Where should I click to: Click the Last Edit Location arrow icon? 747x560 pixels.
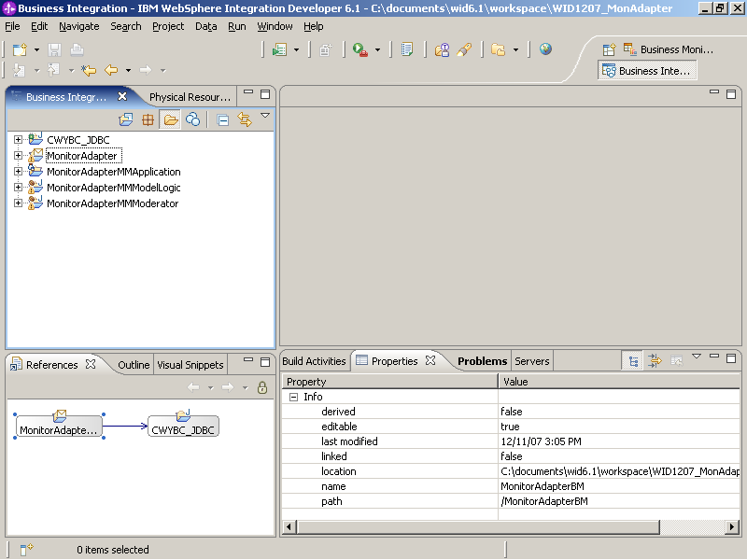pyautogui.click(x=89, y=71)
